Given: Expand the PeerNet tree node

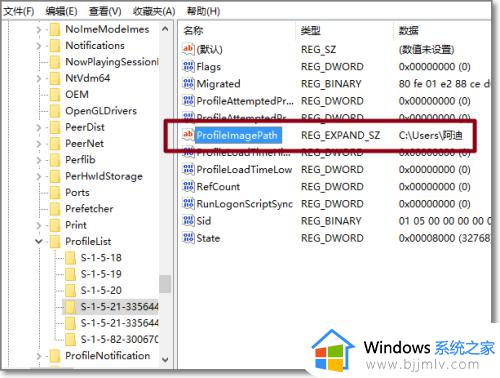Looking at the screenshot, I should click(39, 144).
